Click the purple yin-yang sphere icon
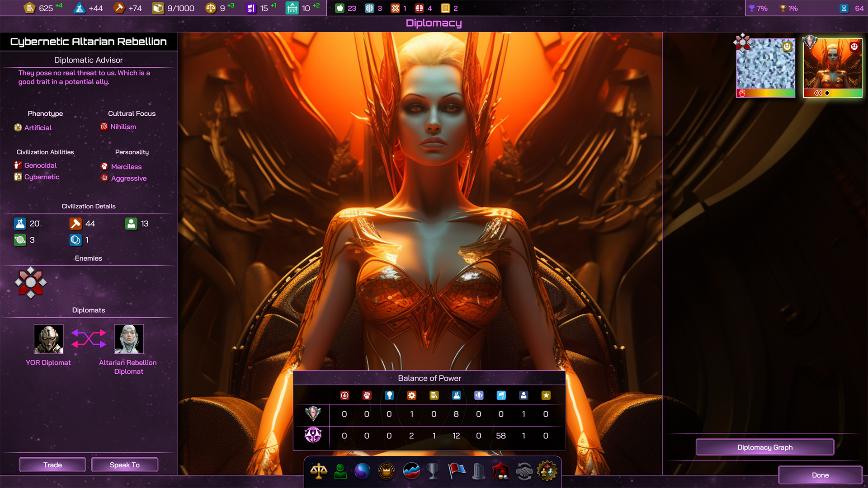The image size is (868, 488). pos(362,471)
